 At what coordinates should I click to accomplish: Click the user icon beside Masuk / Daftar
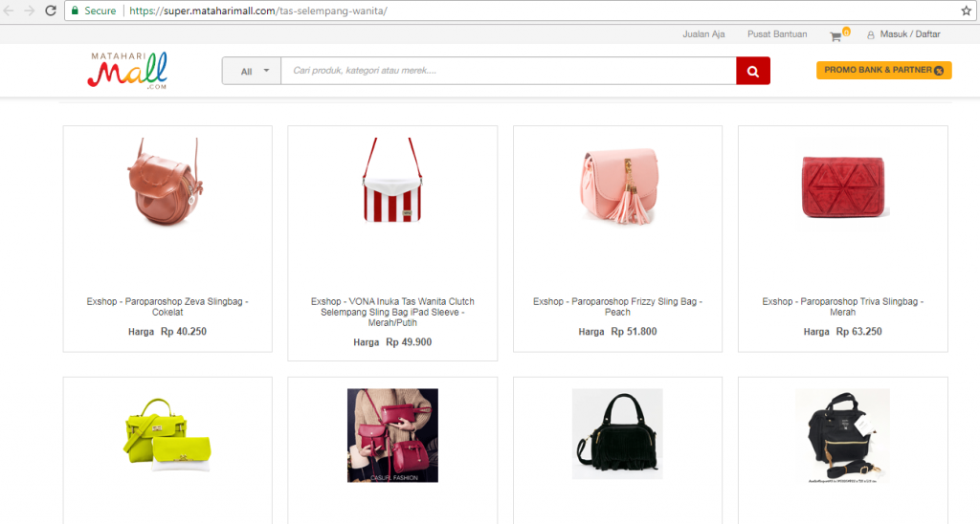[x=871, y=35]
